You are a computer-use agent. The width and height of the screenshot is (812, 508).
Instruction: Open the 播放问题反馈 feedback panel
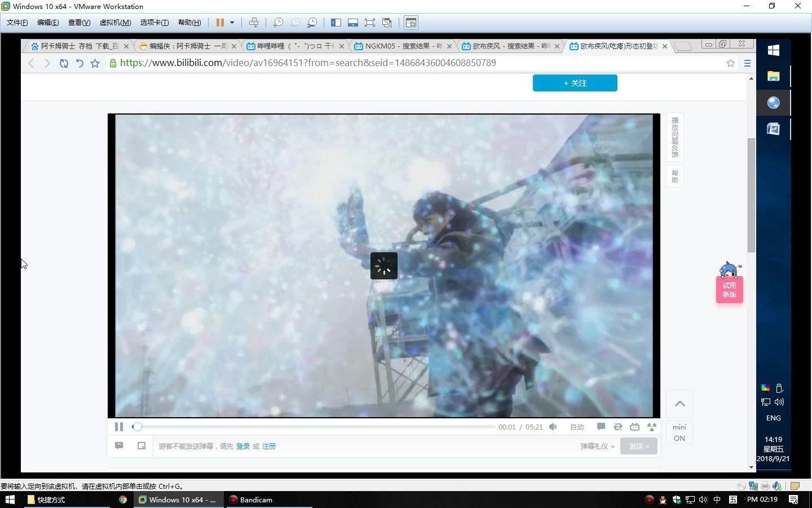point(675,137)
